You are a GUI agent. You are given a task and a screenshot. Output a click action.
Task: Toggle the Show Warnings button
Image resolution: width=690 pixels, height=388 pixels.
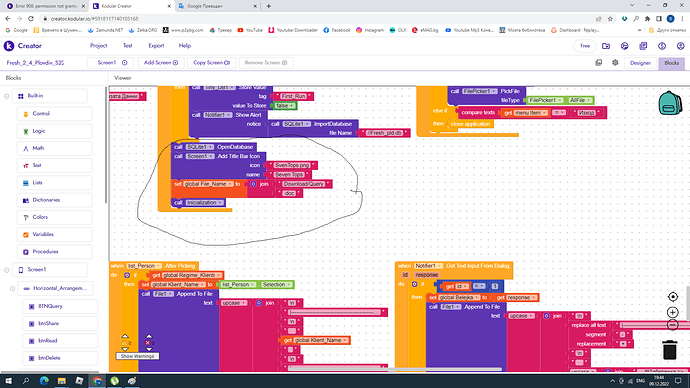coord(137,356)
